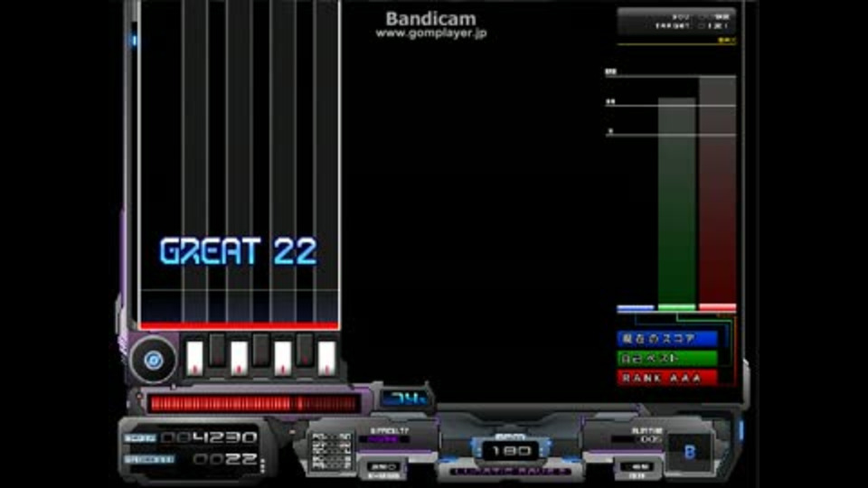This screenshot has height=488, width=868.
Task: Click the green personal best graph bar
Action: click(676, 203)
